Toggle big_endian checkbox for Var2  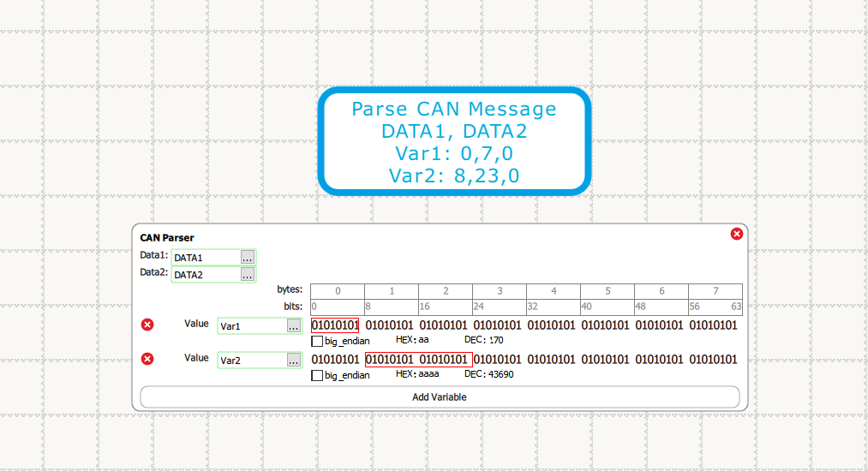pyautogui.click(x=317, y=375)
